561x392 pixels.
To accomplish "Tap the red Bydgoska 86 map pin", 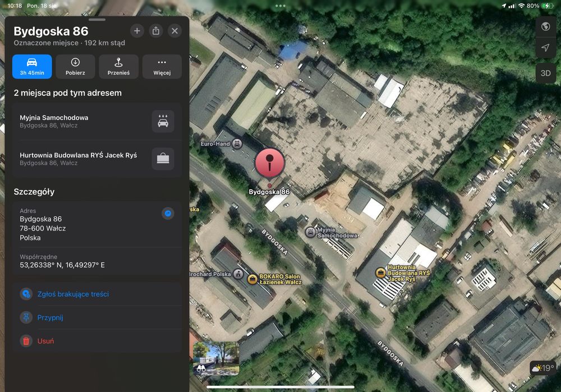I will coord(270,163).
